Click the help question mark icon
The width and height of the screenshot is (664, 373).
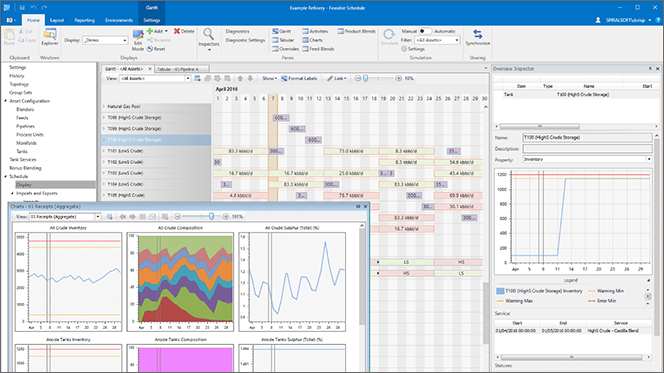click(658, 20)
